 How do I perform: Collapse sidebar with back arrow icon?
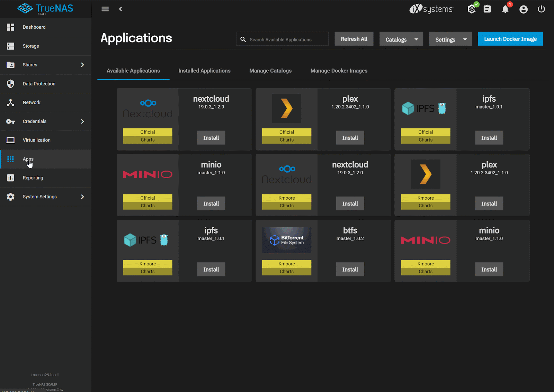pos(120,9)
